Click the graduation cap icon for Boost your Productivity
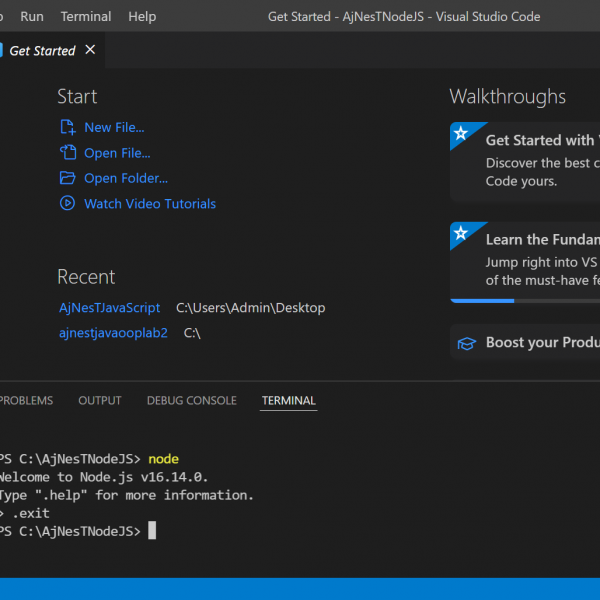This screenshot has height=600, width=600. click(466, 343)
